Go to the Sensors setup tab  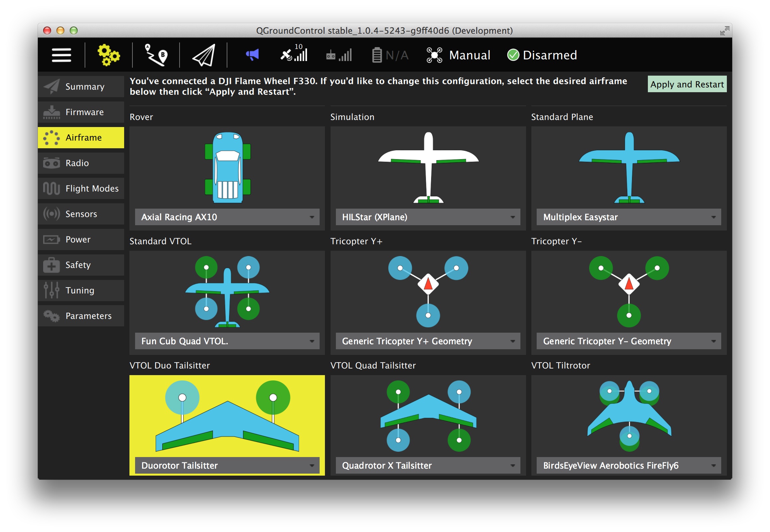coord(81,214)
